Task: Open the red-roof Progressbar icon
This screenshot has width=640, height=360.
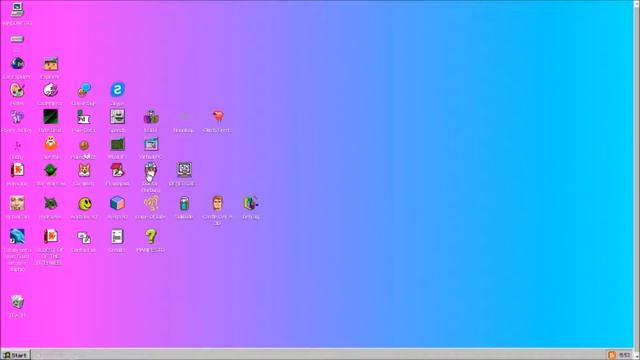Action: click(x=118, y=170)
